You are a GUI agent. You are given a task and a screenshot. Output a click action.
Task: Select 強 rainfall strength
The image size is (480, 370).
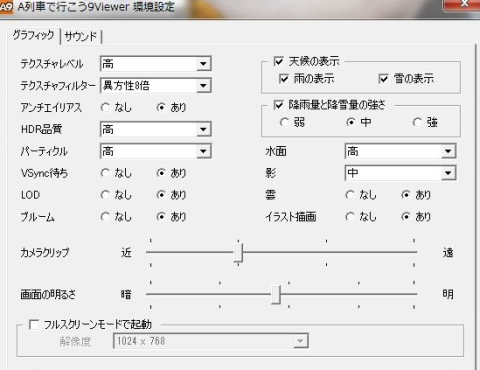(x=417, y=122)
